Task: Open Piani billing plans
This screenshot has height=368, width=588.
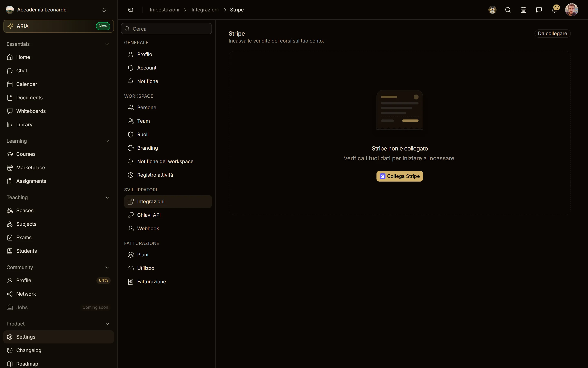Action: (168, 255)
